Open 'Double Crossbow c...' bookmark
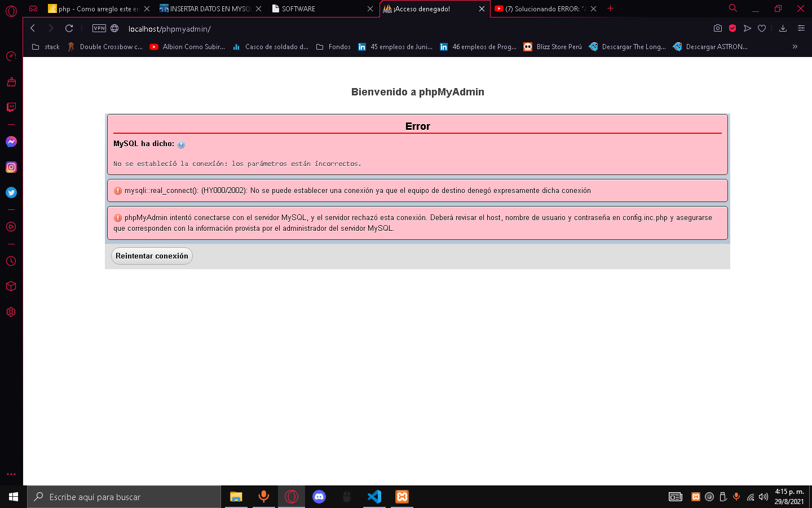 (x=105, y=47)
